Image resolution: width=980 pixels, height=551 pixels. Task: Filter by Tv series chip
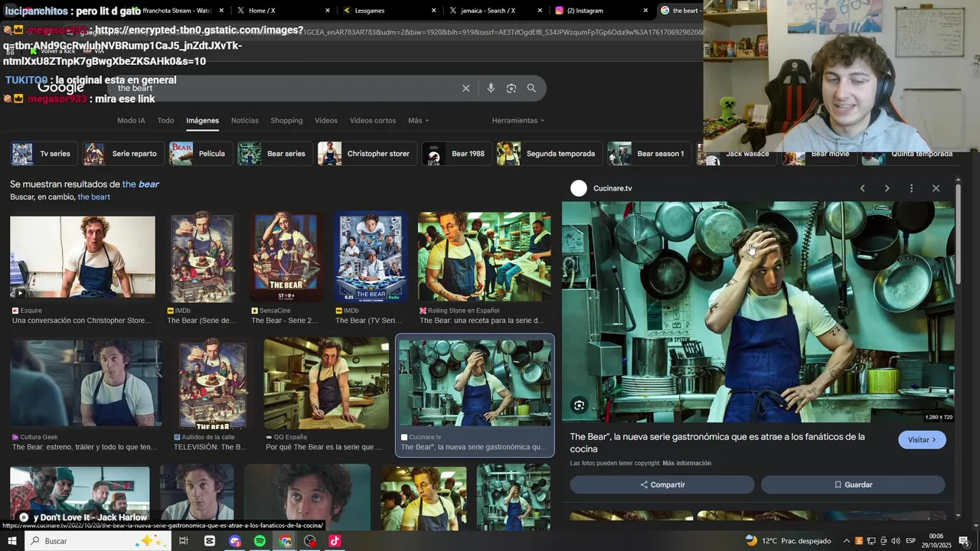pyautogui.click(x=44, y=154)
